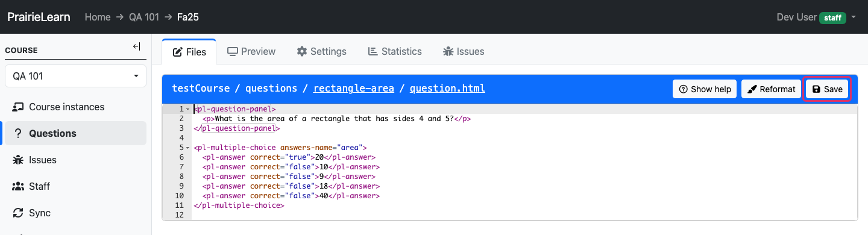Screen dimensions: 868x235
Task: Click the Course instances sidebar icon
Action: tap(18, 107)
